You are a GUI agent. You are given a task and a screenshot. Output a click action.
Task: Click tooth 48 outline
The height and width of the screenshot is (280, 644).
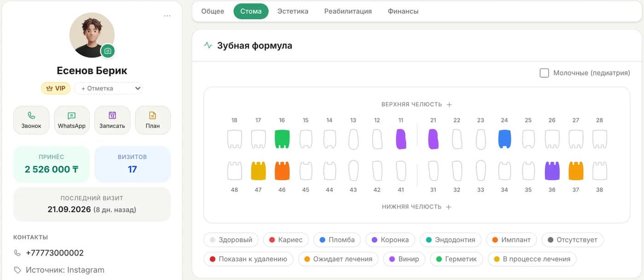tap(235, 171)
